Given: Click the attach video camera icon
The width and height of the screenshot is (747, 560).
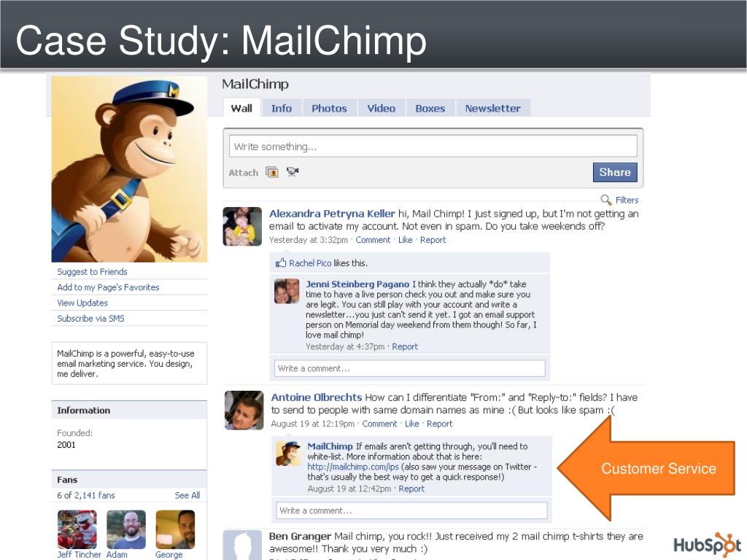Looking at the screenshot, I should (293, 171).
